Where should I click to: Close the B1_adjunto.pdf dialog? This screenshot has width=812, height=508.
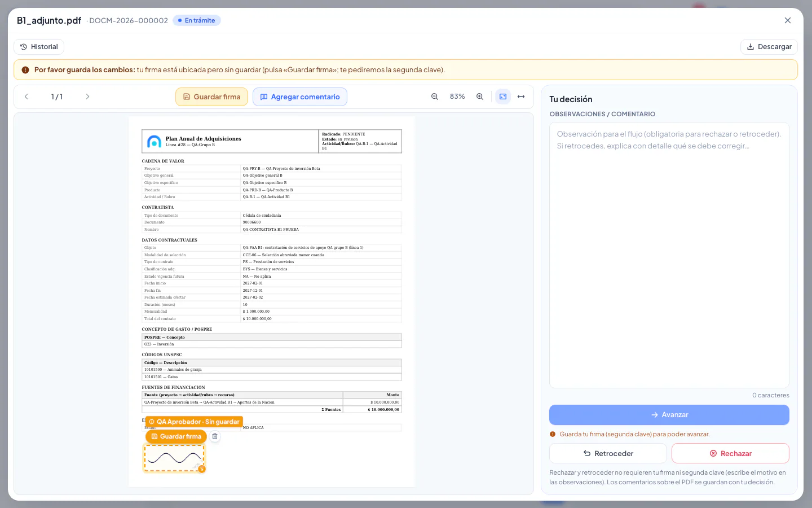(788, 20)
